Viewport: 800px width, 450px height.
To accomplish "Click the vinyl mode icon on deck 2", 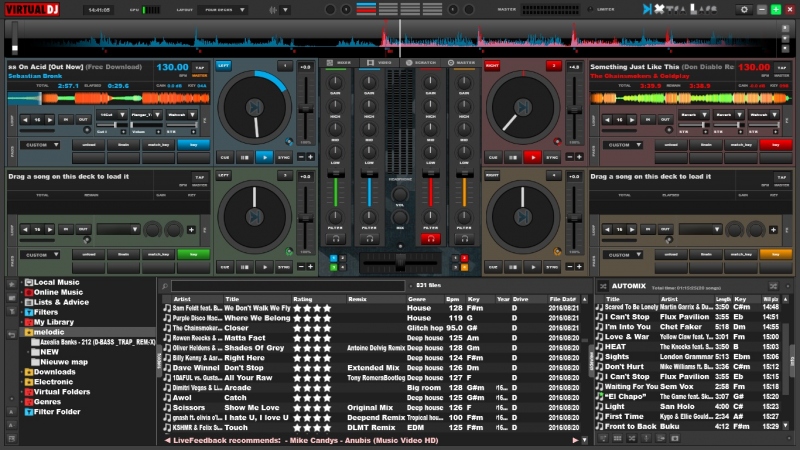I will [x=557, y=142].
